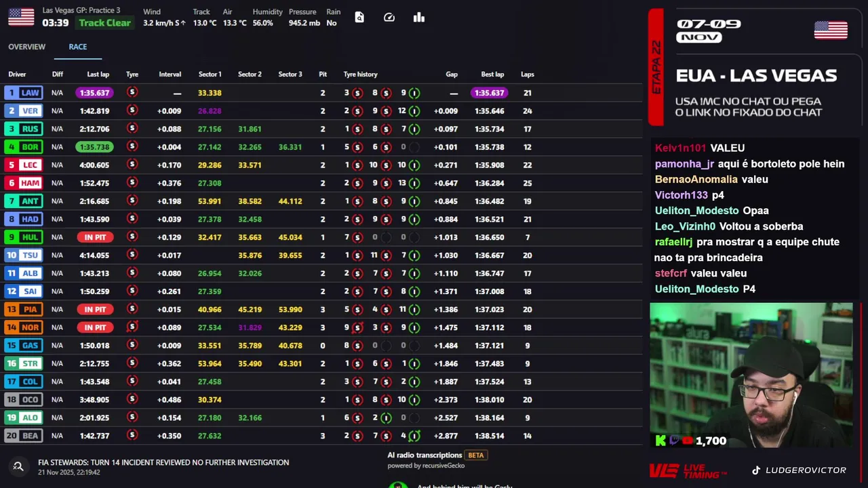Click the session timer 03:39
Screen dimensions: 868x488
[55, 23]
